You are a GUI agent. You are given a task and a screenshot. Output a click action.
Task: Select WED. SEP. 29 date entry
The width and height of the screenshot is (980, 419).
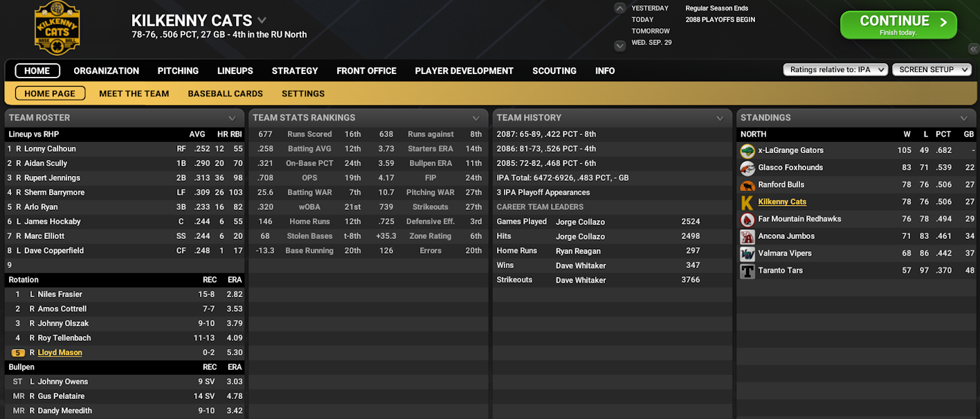[651, 42]
